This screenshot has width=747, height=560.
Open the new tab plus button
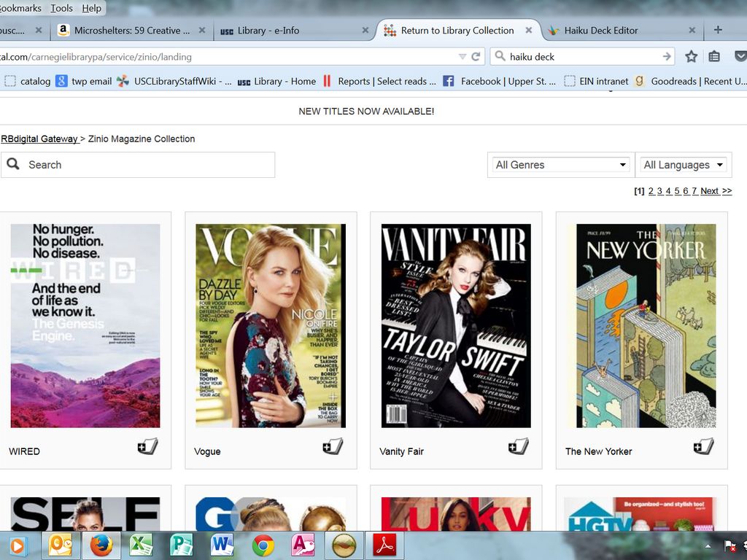coord(718,30)
